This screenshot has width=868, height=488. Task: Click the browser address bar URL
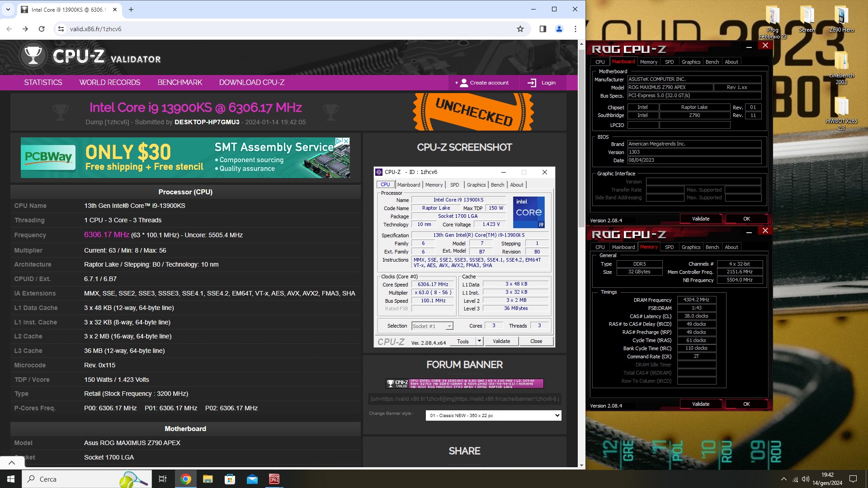point(95,29)
